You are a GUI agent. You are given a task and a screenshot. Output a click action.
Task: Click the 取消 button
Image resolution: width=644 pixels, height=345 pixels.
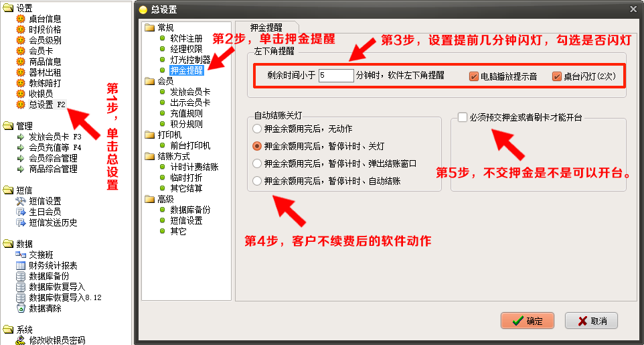pyautogui.click(x=591, y=321)
